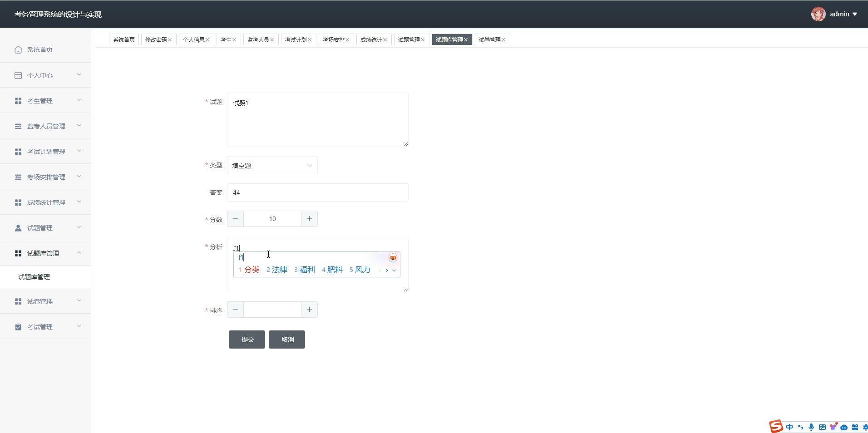Open the 类型 dropdown showing 填空题
The width and height of the screenshot is (868, 433).
click(272, 165)
